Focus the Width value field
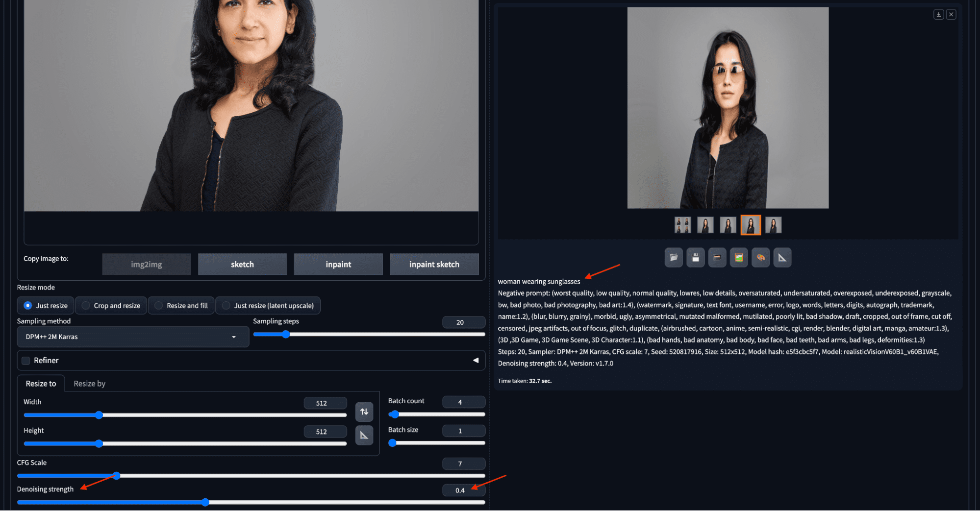The width and height of the screenshot is (980, 511). [326, 403]
